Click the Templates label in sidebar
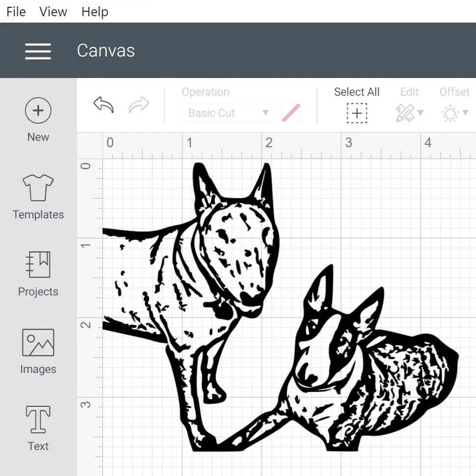 (x=38, y=214)
